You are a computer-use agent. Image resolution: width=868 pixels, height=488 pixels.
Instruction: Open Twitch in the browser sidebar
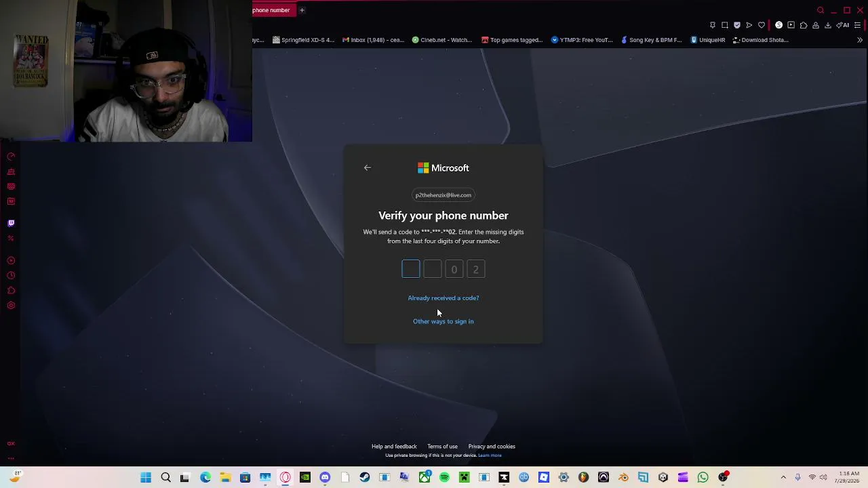click(11, 223)
